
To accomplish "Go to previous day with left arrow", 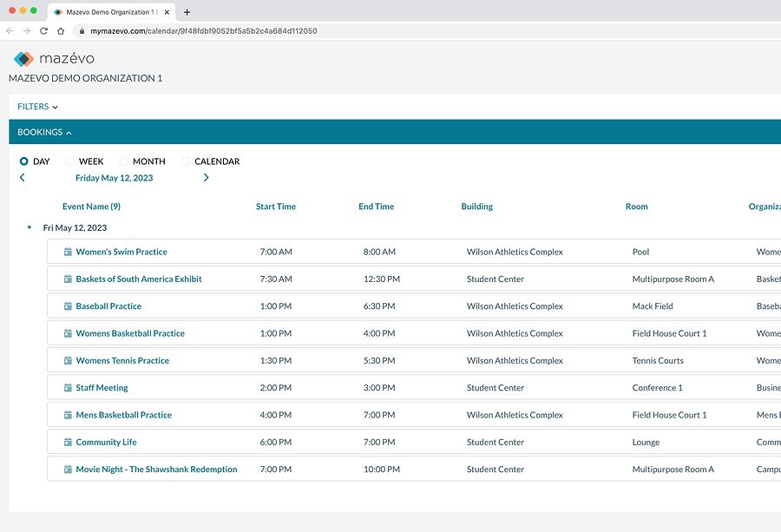I will 22,177.
